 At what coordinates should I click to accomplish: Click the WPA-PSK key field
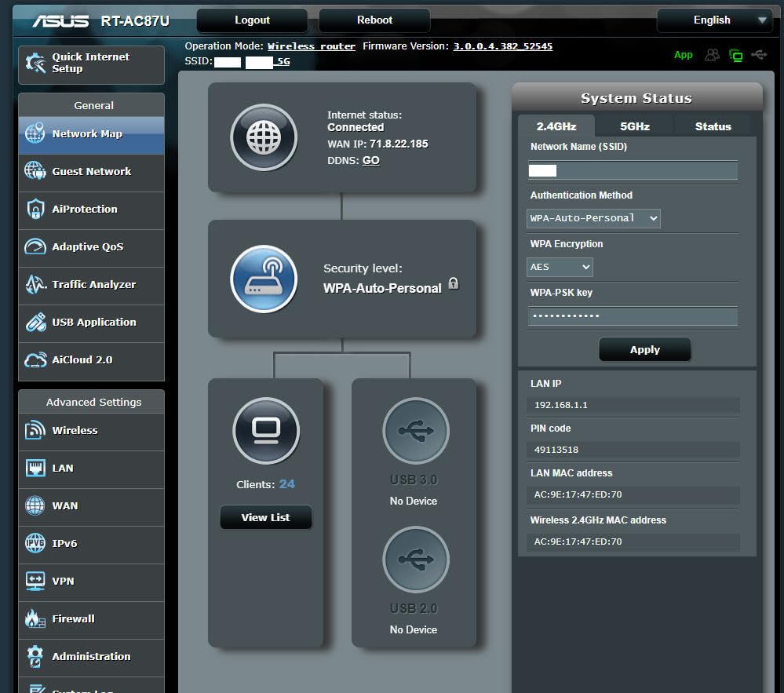point(633,316)
